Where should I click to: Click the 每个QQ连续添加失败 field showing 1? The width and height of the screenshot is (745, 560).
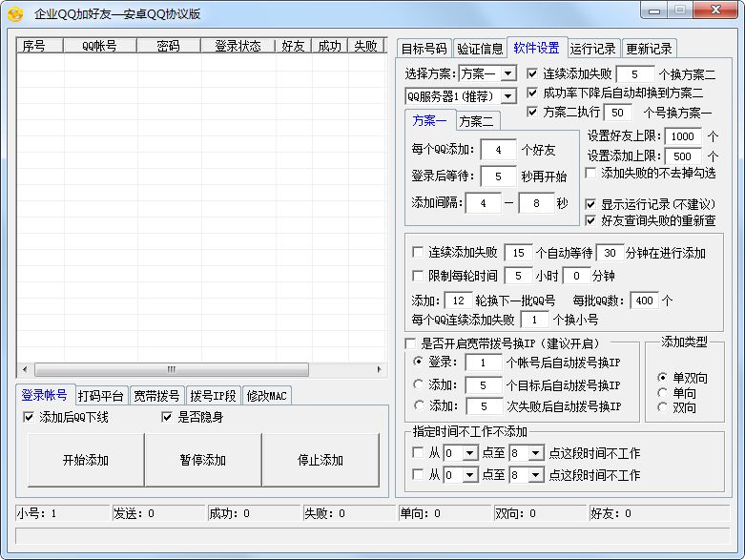pyautogui.click(x=535, y=320)
